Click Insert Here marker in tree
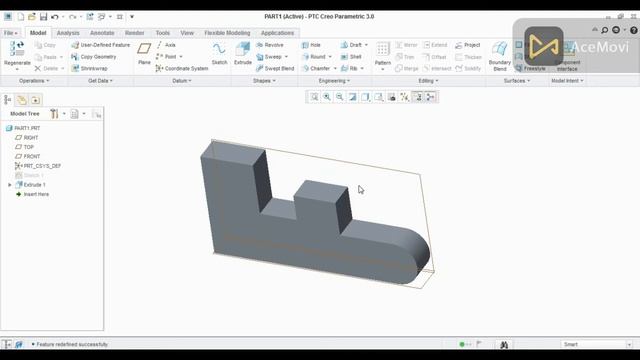The image size is (640, 360). tap(32, 194)
